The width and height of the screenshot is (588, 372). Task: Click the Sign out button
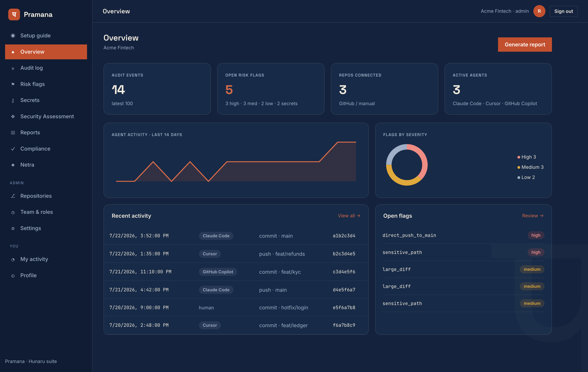coord(563,11)
